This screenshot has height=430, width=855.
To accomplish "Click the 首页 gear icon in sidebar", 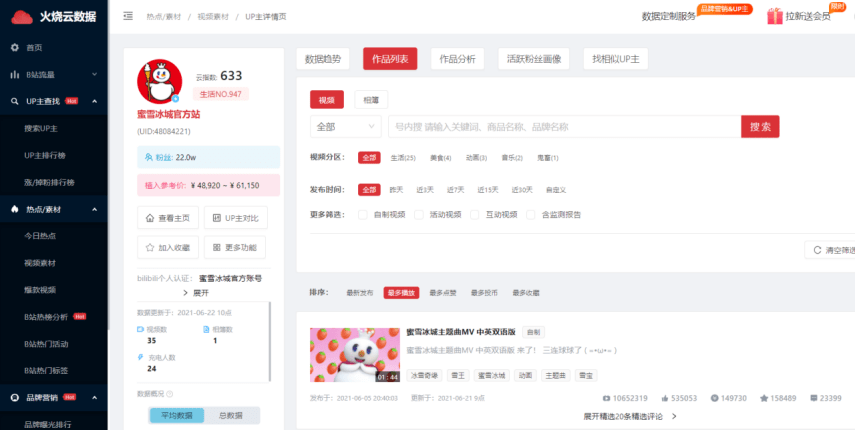I will point(14,47).
